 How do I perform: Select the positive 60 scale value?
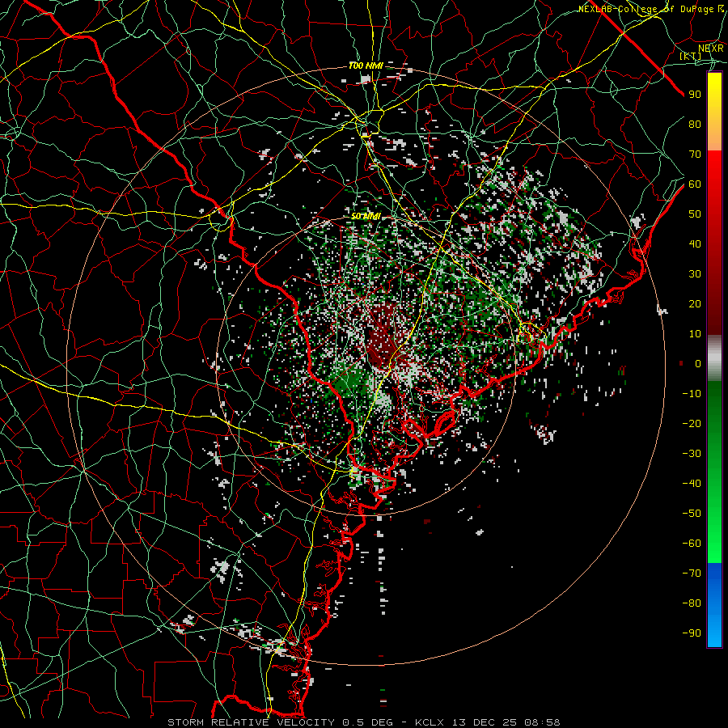(x=695, y=184)
